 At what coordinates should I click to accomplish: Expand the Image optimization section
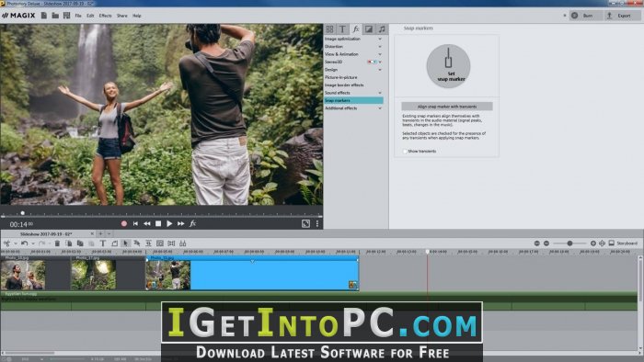pos(353,39)
